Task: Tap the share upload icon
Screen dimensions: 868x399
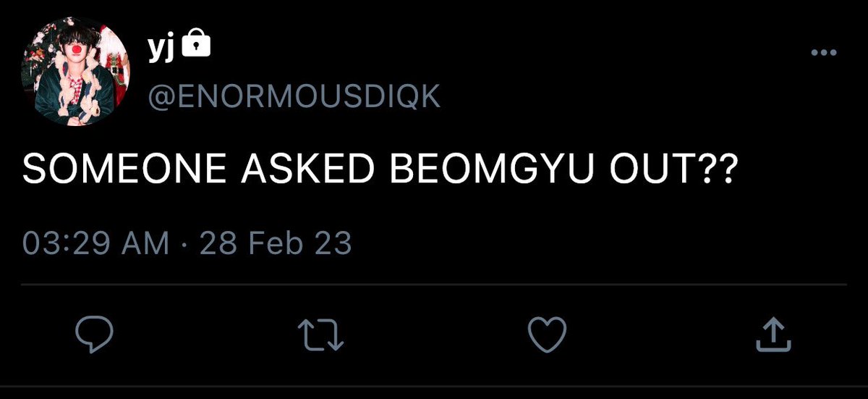Action: [x=771, y=333]
